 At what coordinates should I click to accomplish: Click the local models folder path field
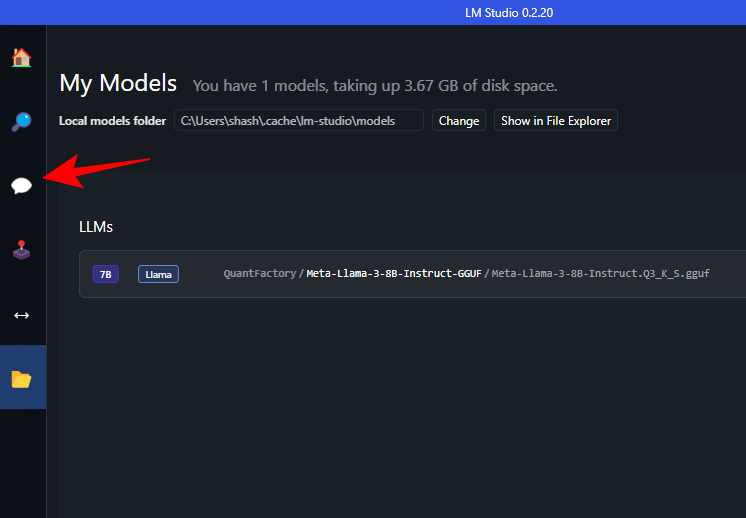tap(299, 121)
